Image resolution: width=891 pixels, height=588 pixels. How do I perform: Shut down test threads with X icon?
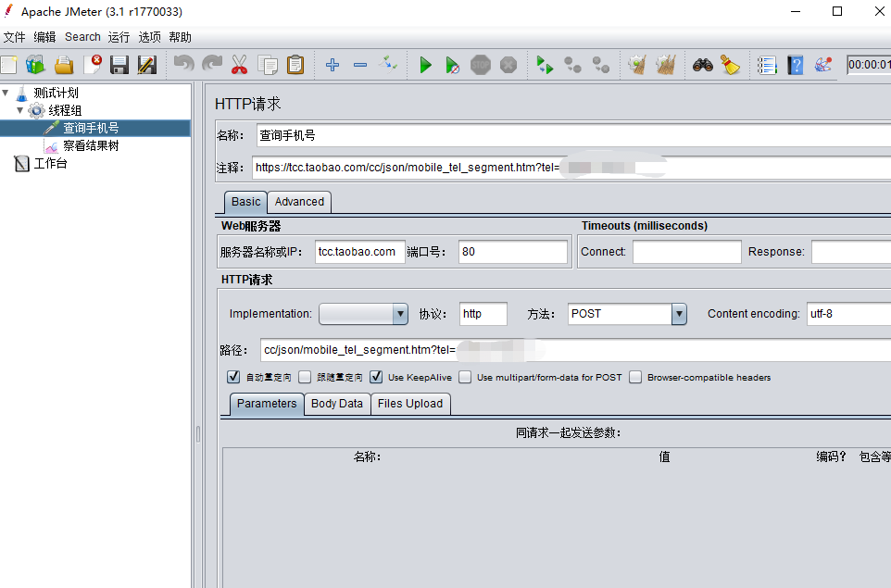(x=508, y=65)
